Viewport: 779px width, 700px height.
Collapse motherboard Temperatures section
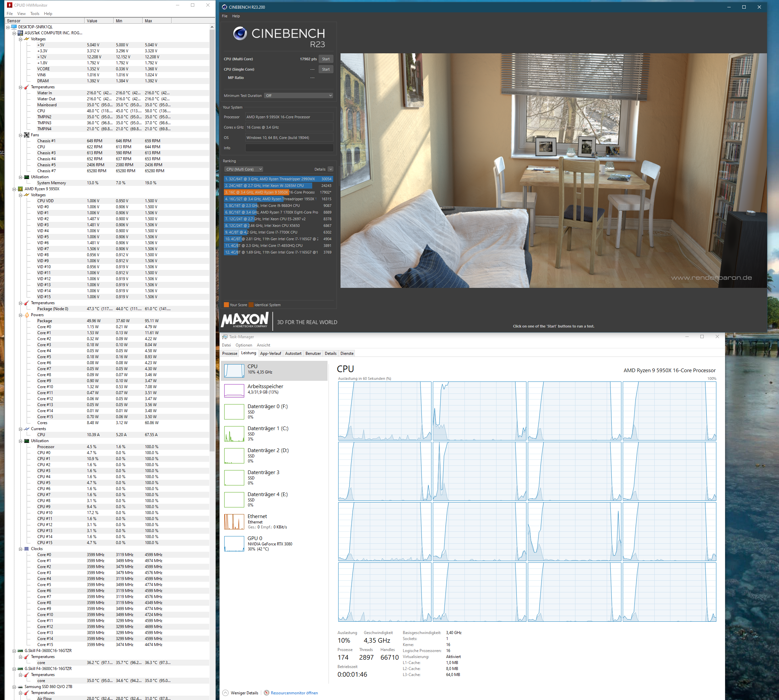(20, 87)
